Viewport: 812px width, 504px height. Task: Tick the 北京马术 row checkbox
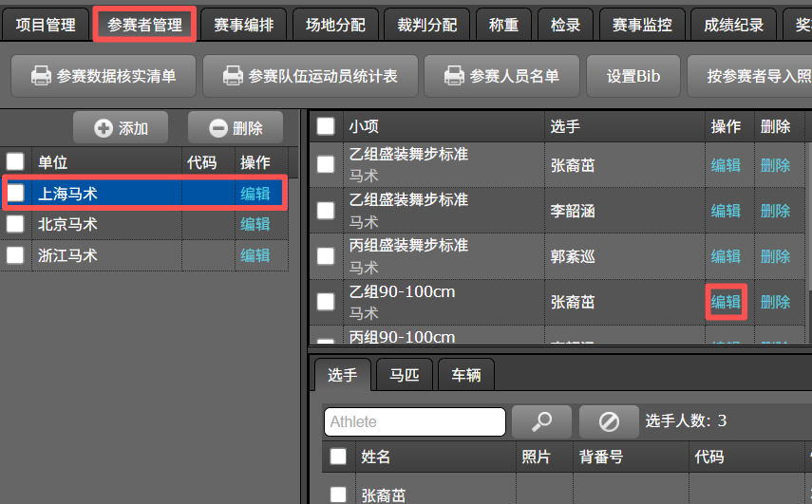tap(16, 225)
